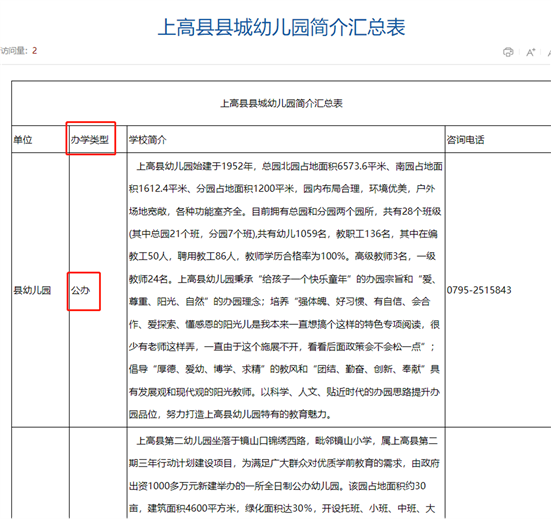Click the print page icon

(x=508, y=52)
